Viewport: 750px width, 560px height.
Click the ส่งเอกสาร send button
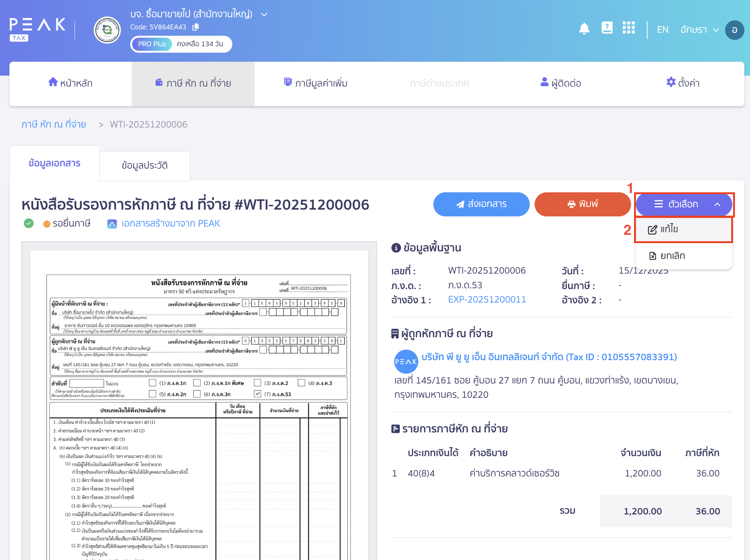(x=481, y=204)
